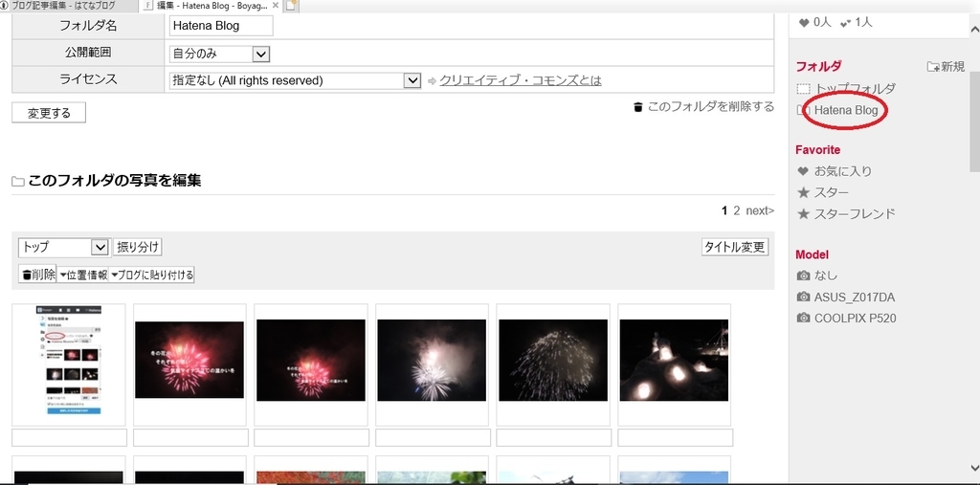
Task: Click the camera icon next to ASUS_Z017DA
Action: point(803,297)
